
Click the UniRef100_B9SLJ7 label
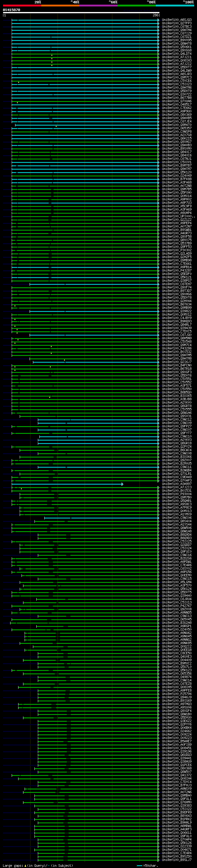tap(177, 860)
